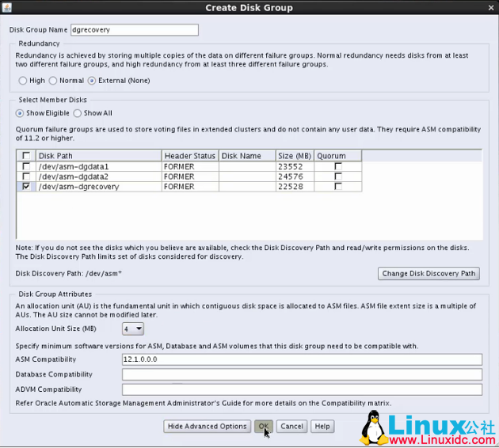499x448 pixels.
Task: Click the Disk Name column header
Action: [x=247, y=156]
